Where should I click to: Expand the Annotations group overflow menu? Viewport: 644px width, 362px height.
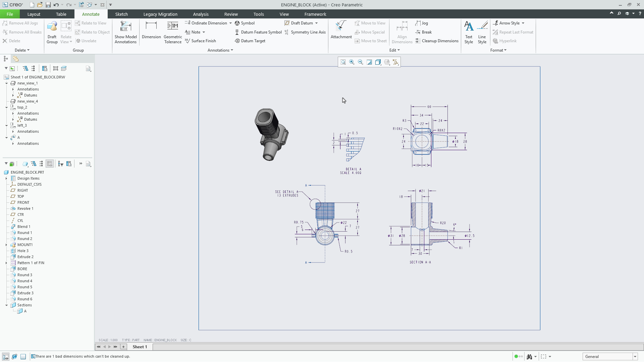[220, 50]
